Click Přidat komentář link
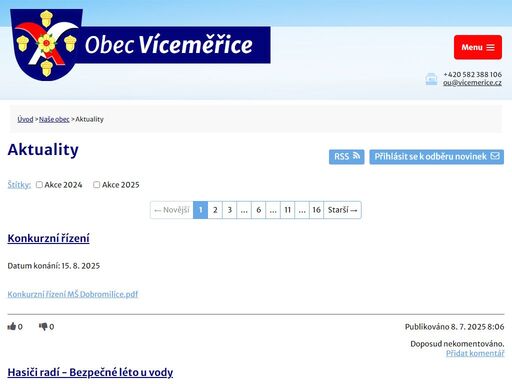The width and height of the screenshot is (512, 384). tap(475, 353)
